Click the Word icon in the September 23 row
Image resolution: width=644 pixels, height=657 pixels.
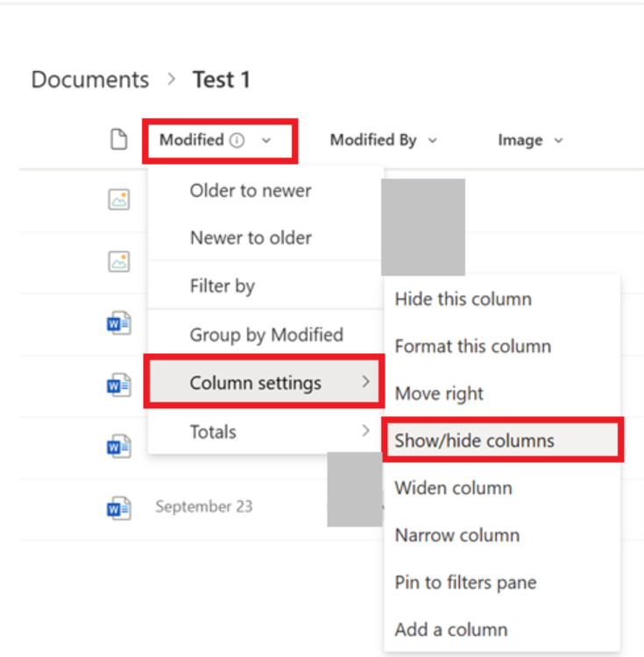coord(118,508)
